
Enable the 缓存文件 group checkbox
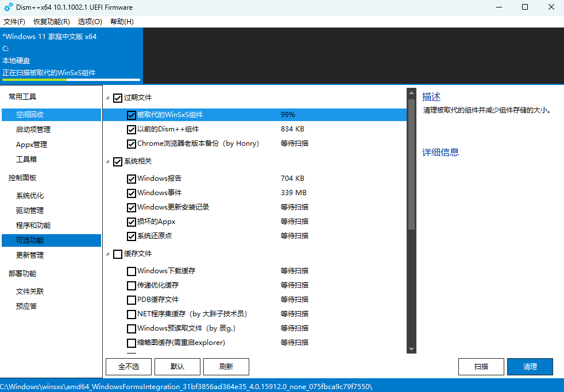click(118, 254)
